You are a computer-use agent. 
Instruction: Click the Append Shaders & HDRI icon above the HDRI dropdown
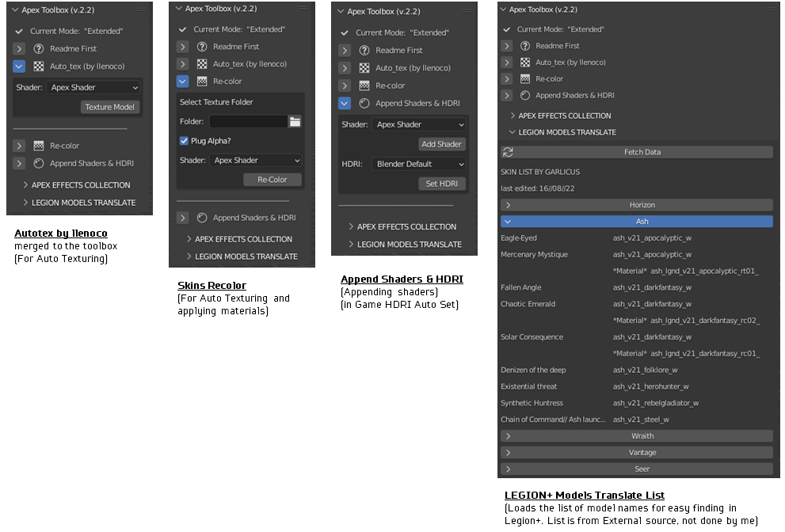click(364, 103)
